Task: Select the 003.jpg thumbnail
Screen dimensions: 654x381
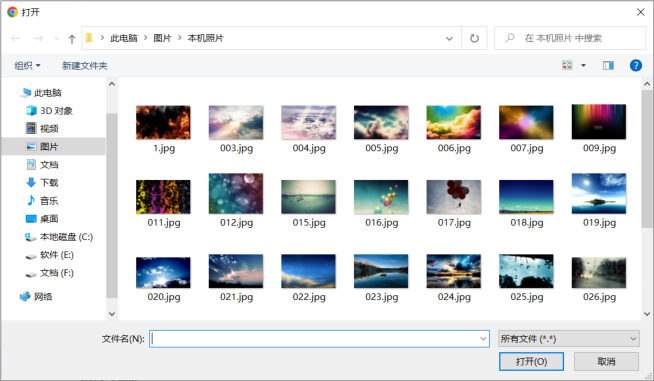Action: (x=236, y=122)
